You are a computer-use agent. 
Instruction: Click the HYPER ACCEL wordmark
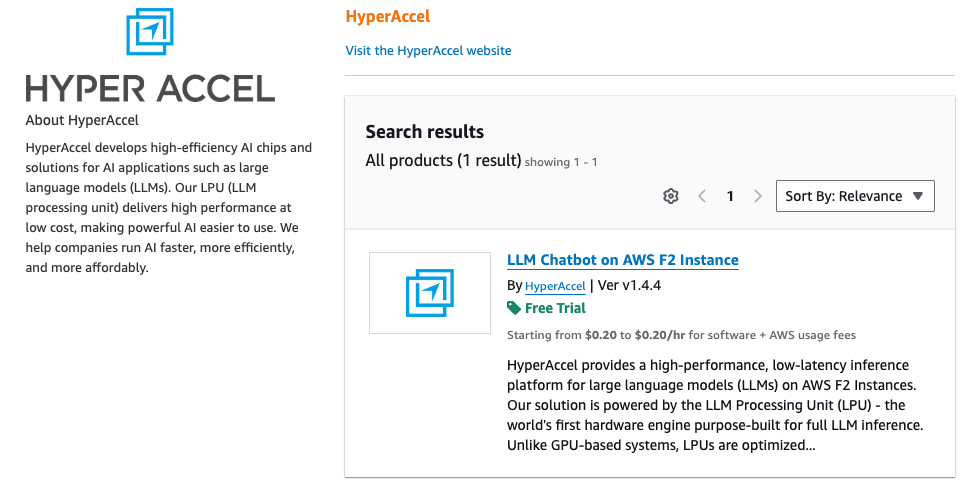(x=150, y=88)
